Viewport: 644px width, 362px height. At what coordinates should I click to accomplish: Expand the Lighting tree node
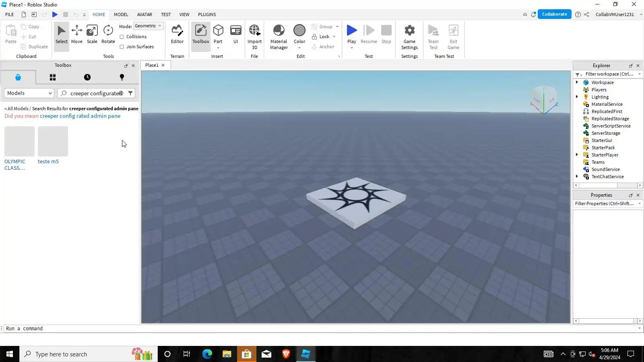[x=577, y=97]
